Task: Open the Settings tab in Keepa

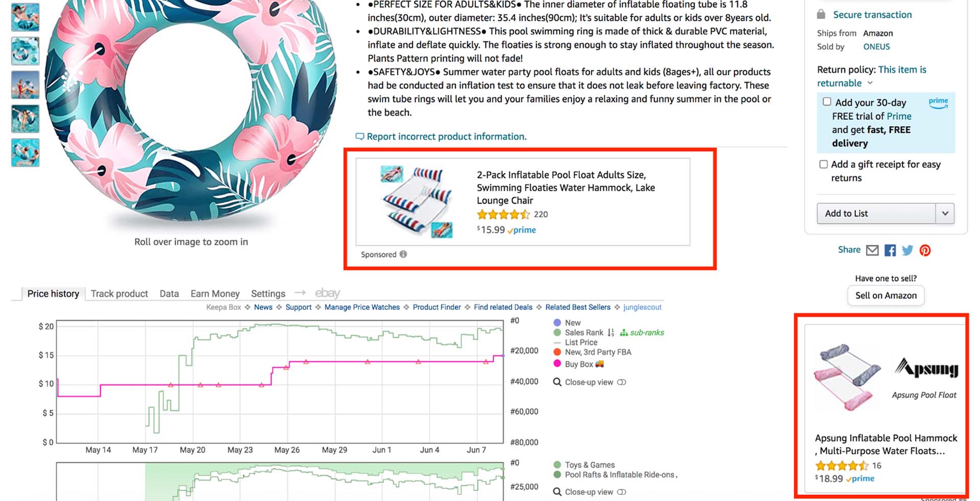Action: point(267,293)
